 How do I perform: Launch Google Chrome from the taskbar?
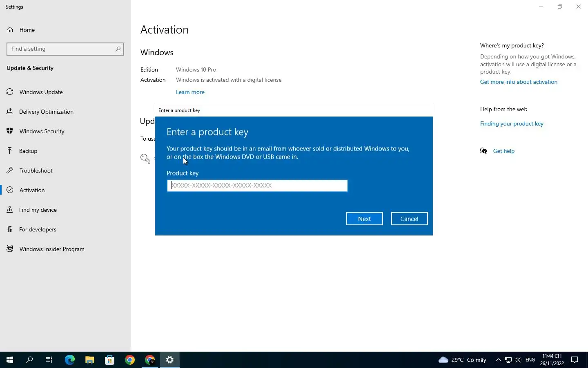click(130, 360)
